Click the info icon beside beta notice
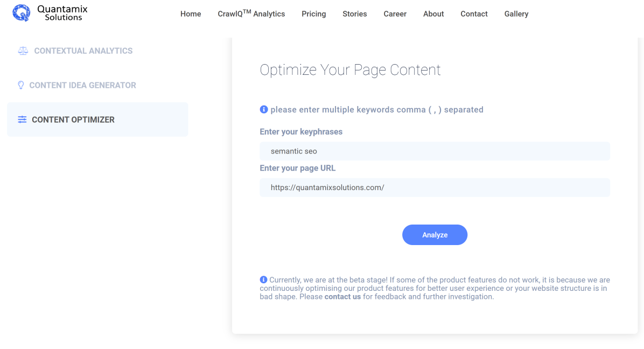 click(264, 280)
